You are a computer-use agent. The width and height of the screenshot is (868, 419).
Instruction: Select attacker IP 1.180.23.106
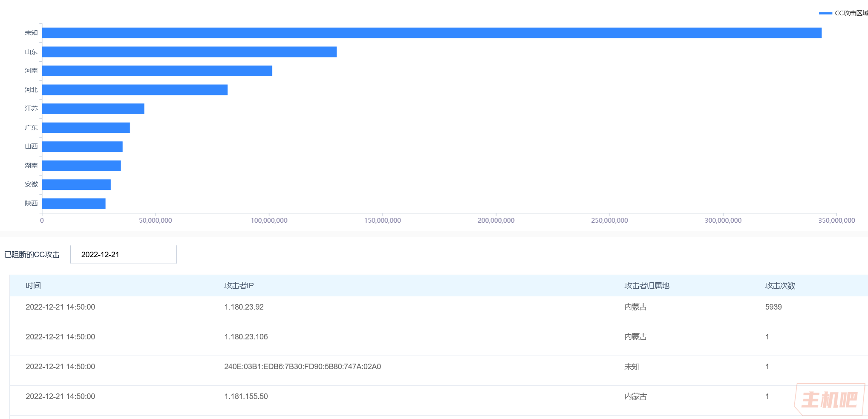tap(246, 337)
